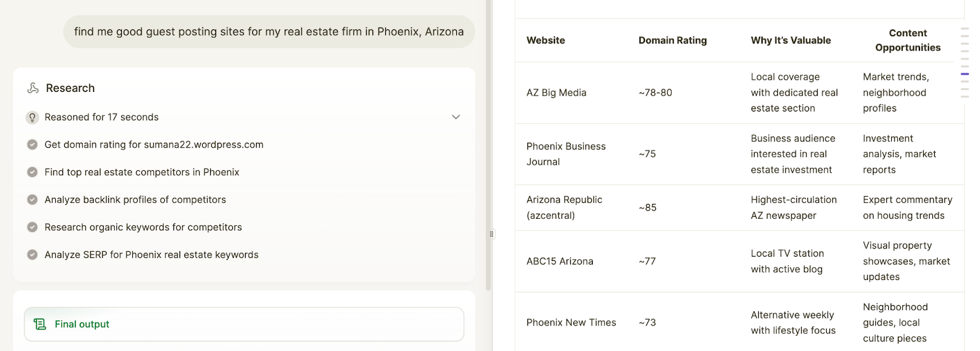980x351 pixels.
Task: Expand the Reasoned for 17 seconds row
Action: pyautogui.click(x=244, y=117)
